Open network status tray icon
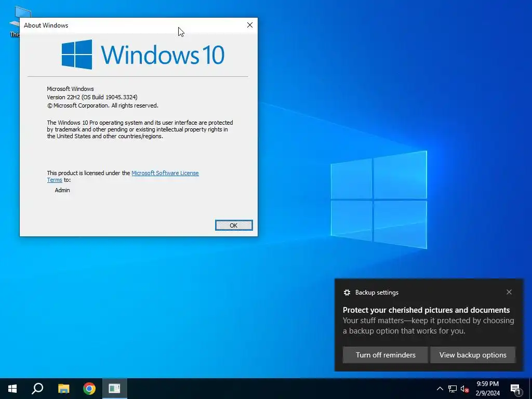The height and width of the screenshot is (399, 532). (x=453, y=389)
